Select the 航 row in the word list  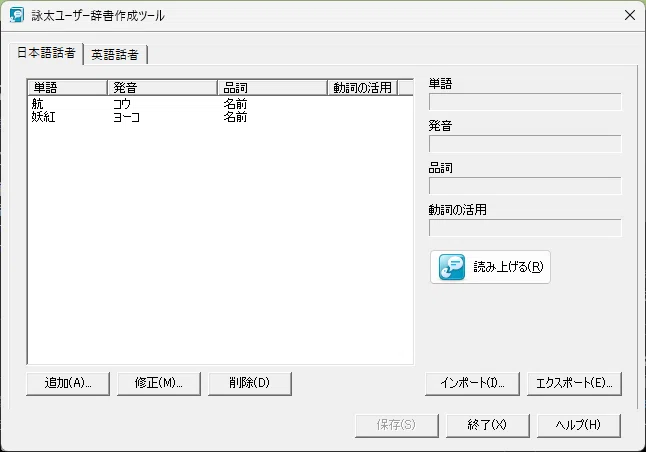220,103
